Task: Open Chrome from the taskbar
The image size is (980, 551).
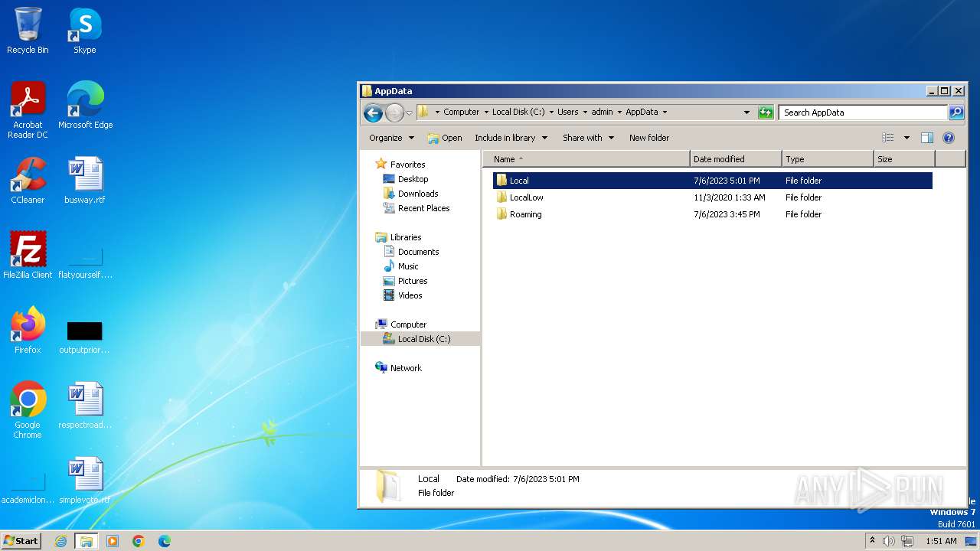Action: (139, 541)
